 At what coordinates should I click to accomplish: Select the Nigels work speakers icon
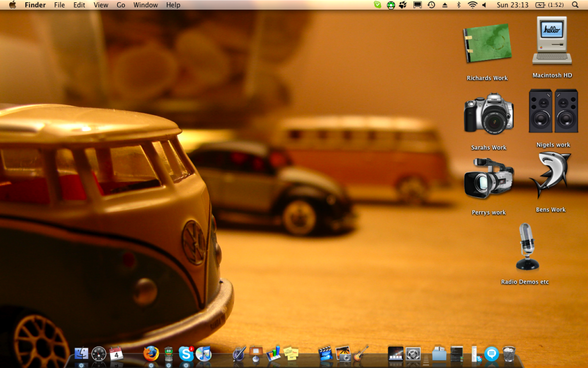pos(553,111)
